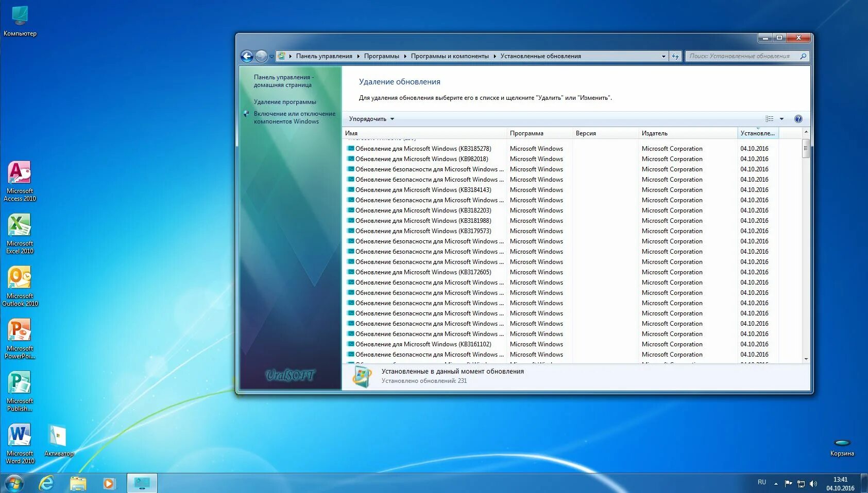Click the scrollbar up arrow in the updates list
The width and height of the screenshot is (868, 493).
(806, 132)
